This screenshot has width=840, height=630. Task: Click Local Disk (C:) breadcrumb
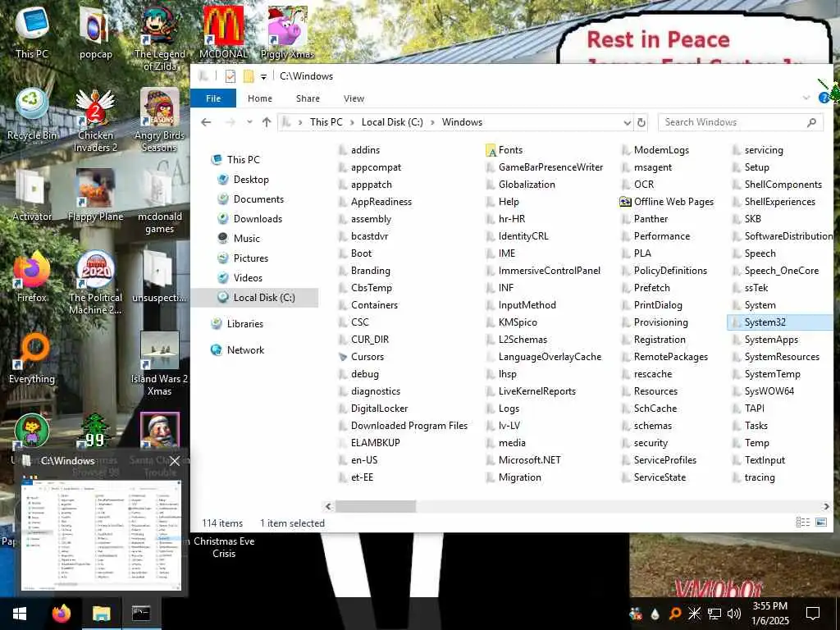click(x=392, y=122)
